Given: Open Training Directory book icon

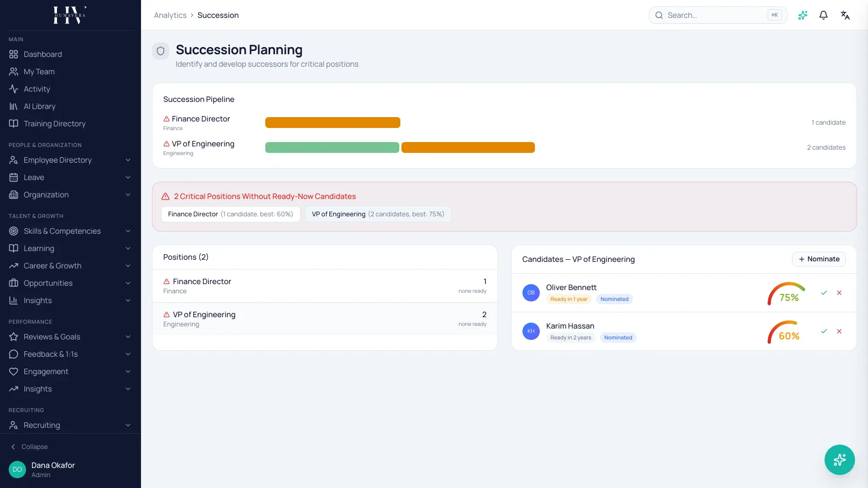Looking at the screenshot, I should coord(14,124).
